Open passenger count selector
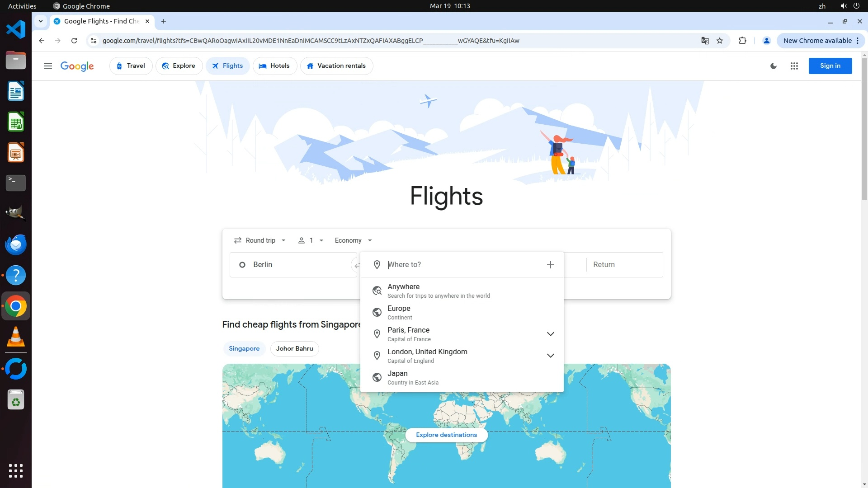Screen dimensions: 868x488 coord(311,240)
